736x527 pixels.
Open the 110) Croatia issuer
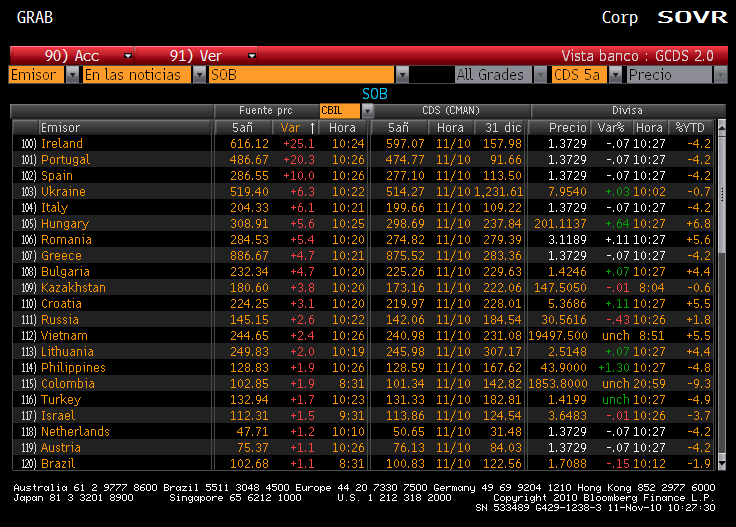[61, 304]
